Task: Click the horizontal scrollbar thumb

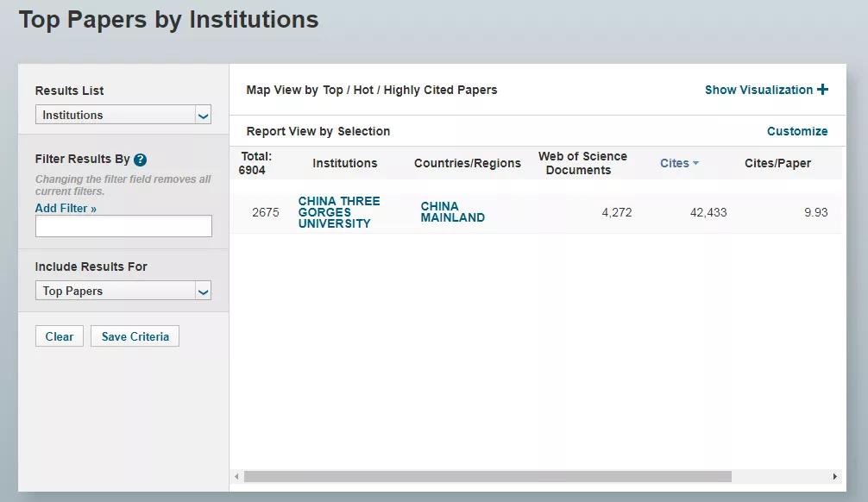Action: click(x=487, y=477)
